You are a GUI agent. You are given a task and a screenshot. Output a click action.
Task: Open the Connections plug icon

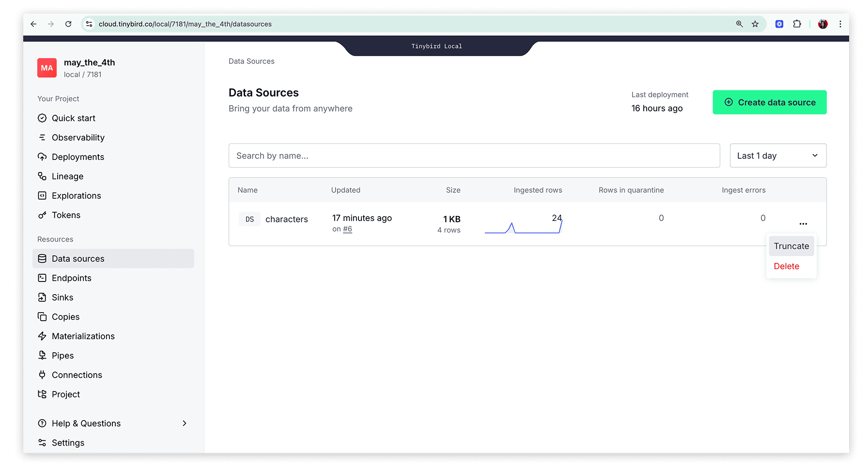(x=42, y=375)
